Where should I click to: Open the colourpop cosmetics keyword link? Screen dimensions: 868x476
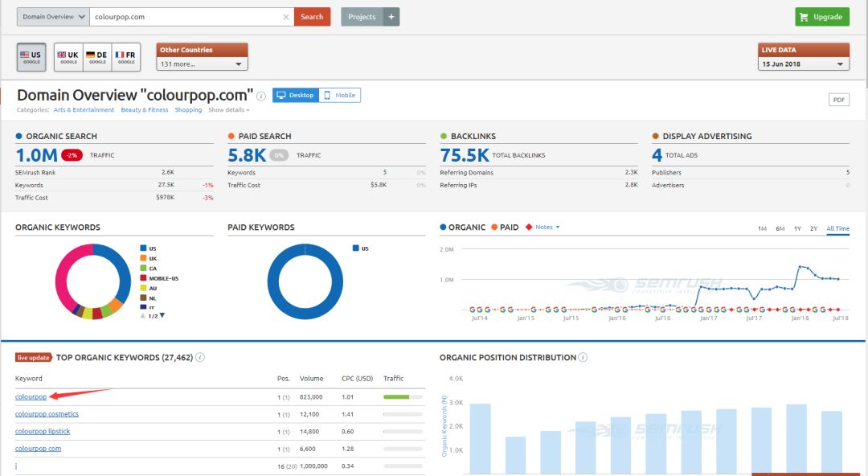coord(47,414)
